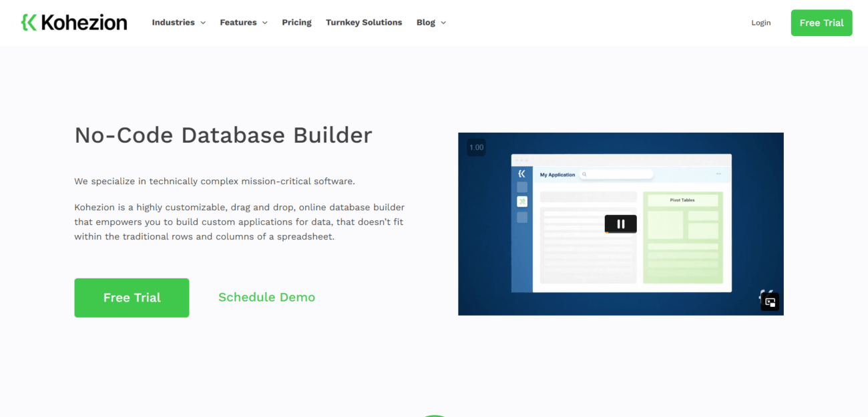This screenshot has height=417, width=868.
Task: Expand the Industries menu
Action: [178, 23]
